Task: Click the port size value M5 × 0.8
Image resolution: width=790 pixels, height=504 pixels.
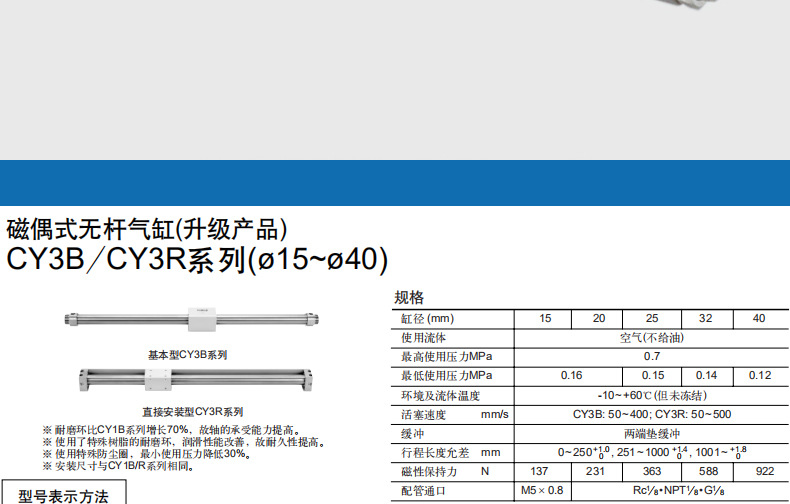Action: [x=542, y=490]
